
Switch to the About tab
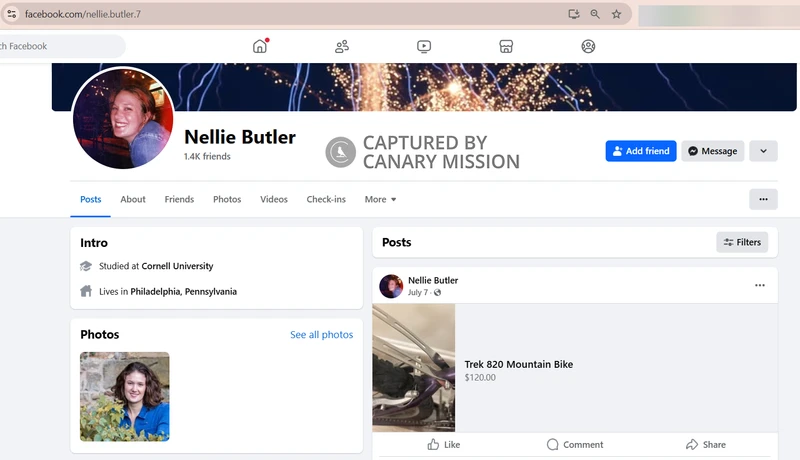[133, 199]
